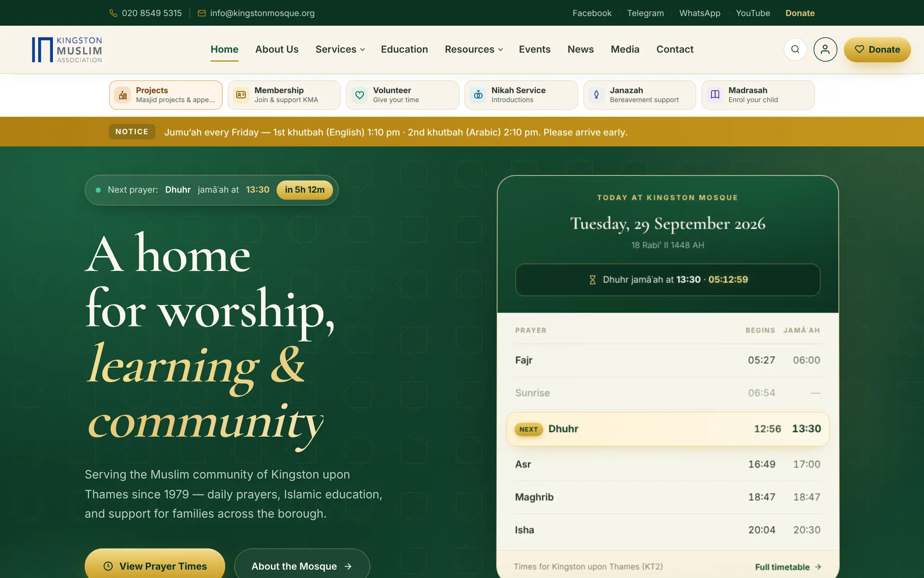Click the Volunteer heart icon
924x578 pixels.
359,95
